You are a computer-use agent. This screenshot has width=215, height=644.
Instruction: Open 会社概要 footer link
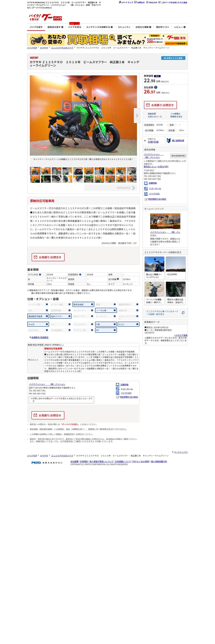(x=74, y=461)
